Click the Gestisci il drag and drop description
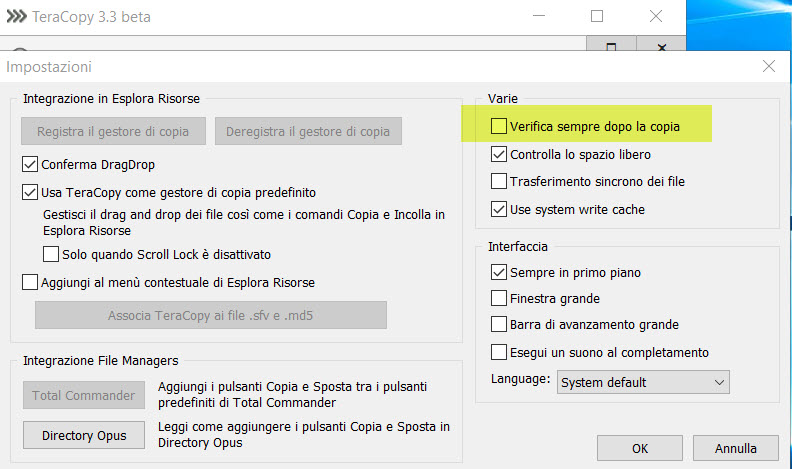The width and height of the screenshot is (792, 469). pos(244,223)
